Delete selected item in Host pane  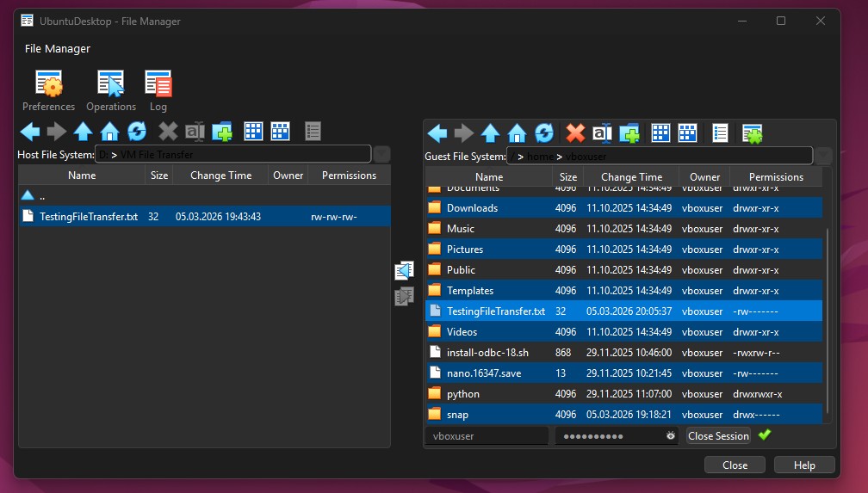tap(168, 132)
